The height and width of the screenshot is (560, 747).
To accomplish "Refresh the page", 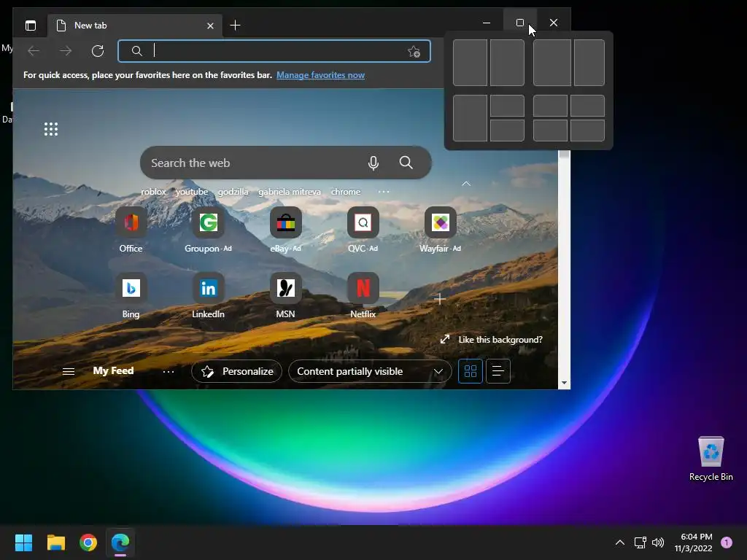I will 98,51.
